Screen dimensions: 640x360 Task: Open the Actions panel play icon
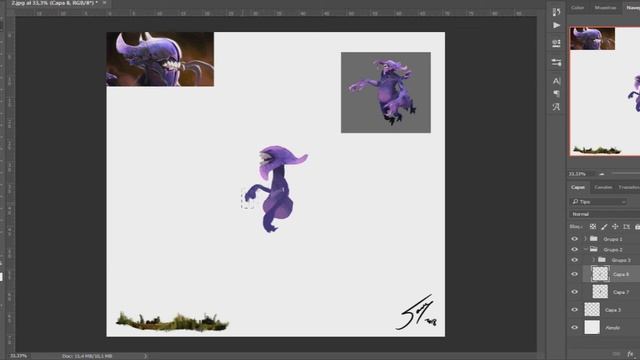pyautogui.click(x=556, y=25)
